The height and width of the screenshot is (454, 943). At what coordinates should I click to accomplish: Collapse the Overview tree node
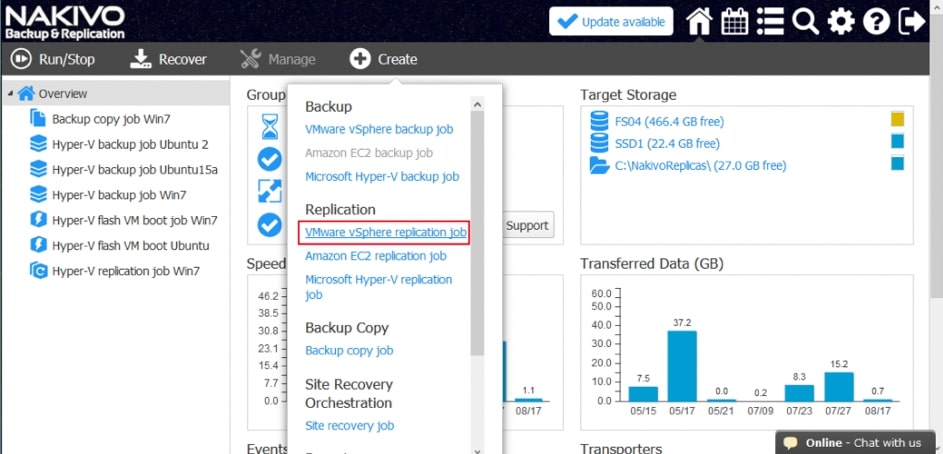coord(10,94)
